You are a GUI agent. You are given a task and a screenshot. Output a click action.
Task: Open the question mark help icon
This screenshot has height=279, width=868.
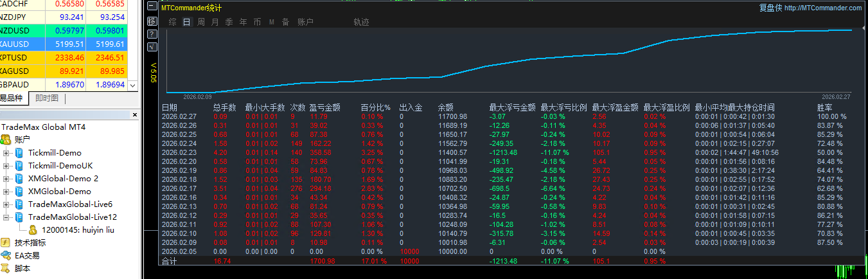[152, 34]
